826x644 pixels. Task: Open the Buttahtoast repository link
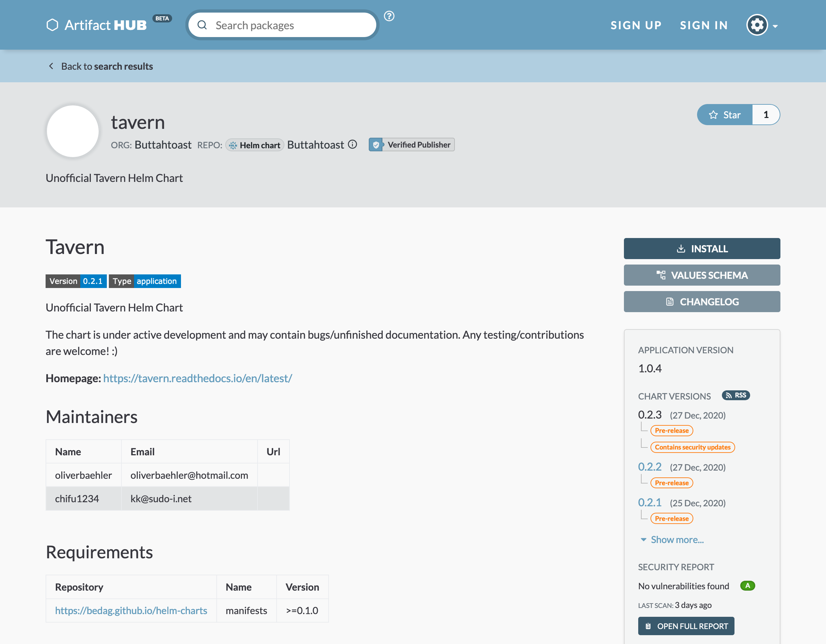coord(315,145)
